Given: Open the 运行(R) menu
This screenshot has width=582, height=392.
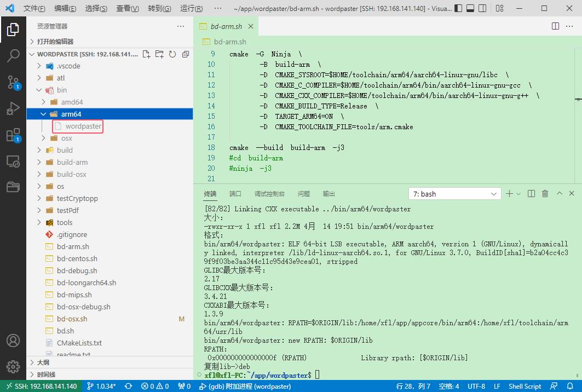Looking at the screenshot, I should (191, 9).
